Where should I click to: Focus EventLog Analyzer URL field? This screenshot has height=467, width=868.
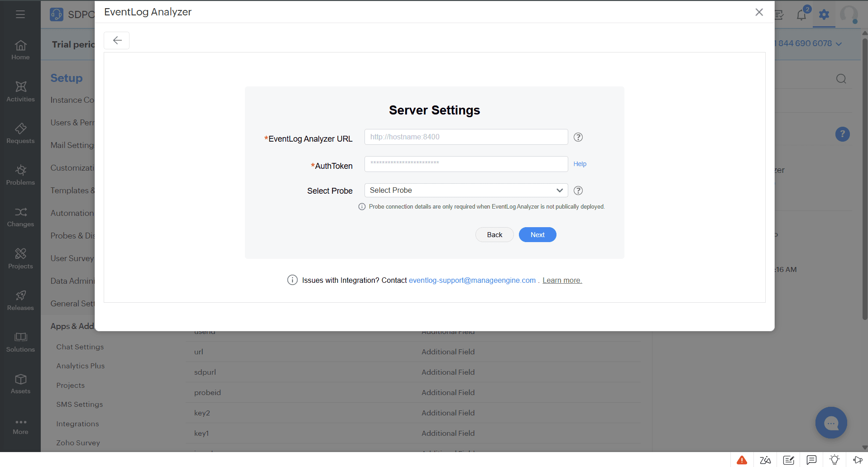click(466, 137)
